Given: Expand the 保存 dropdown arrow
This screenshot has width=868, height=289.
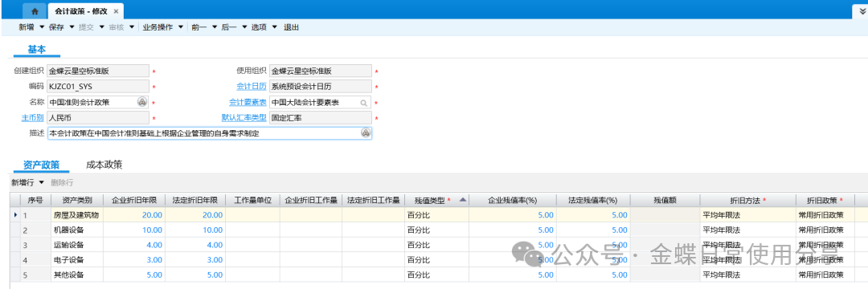Looking at the screenshot, I should coord(72,27).
